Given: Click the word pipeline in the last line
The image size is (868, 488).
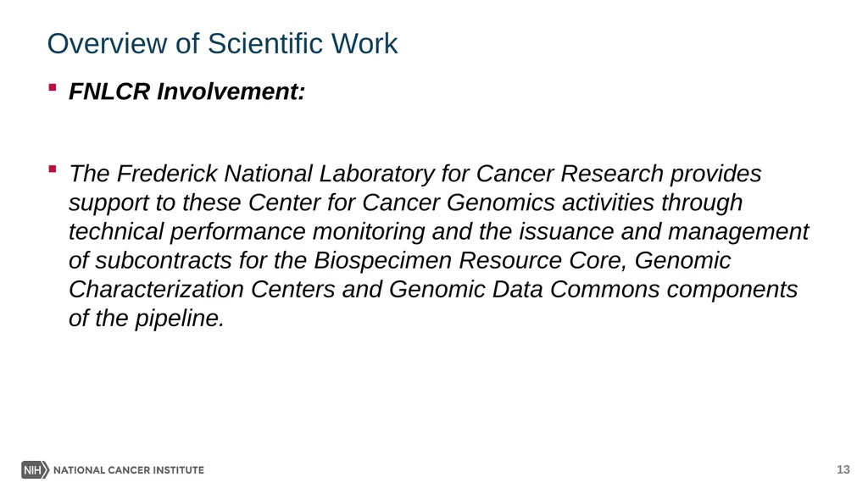Looking at the screenshot, I should click(180, 319).
